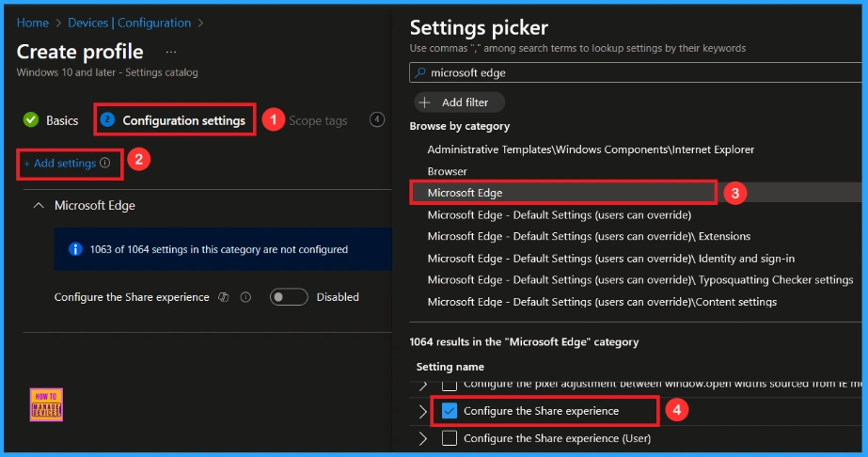Click the search magnifier icon in Settings picker

tap(420, 72)
